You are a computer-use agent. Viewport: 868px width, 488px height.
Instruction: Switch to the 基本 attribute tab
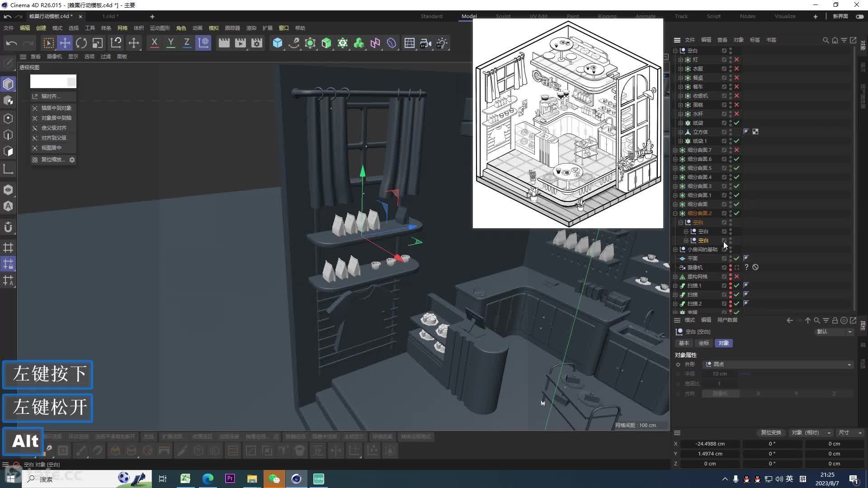[684, 343]
